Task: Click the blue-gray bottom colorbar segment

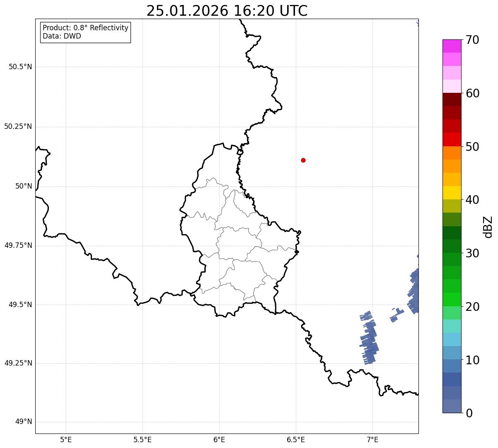Action: pyautogui.click(x=452, y=406)
